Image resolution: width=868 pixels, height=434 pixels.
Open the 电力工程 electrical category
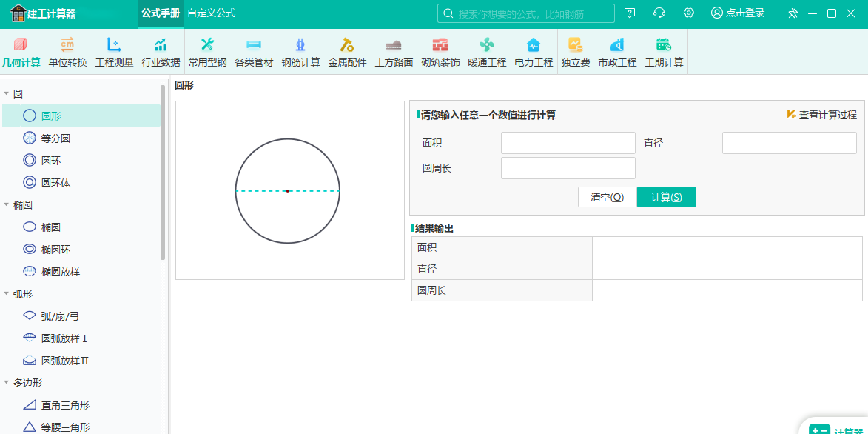click(533, 53)
